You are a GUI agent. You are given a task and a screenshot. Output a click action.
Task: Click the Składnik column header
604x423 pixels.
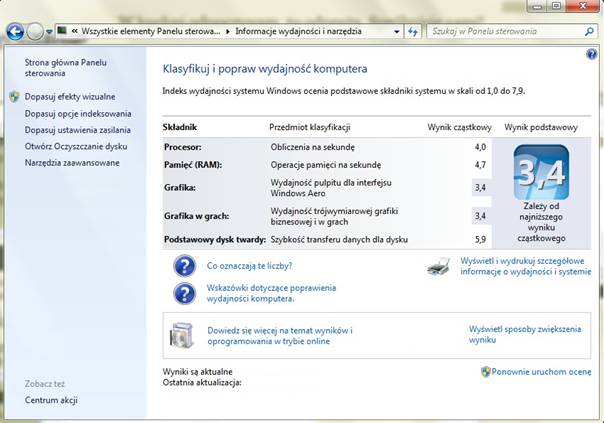point(180,127)
